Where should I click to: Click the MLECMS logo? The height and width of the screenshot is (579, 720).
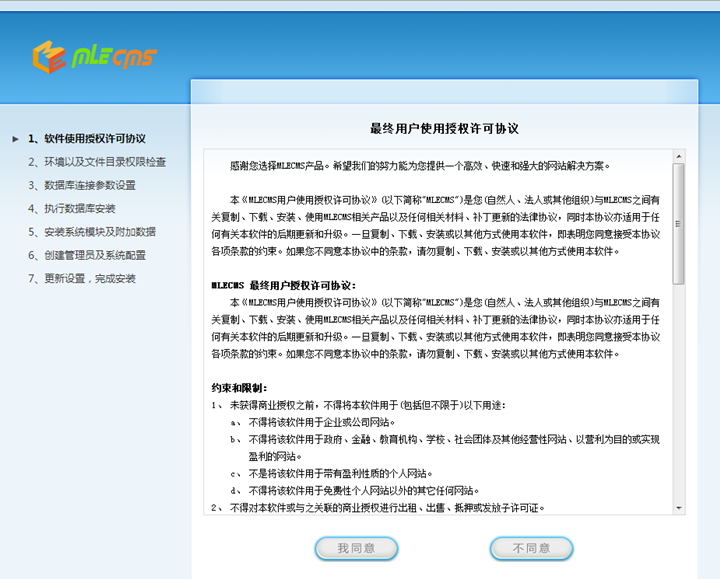point(95,57)
